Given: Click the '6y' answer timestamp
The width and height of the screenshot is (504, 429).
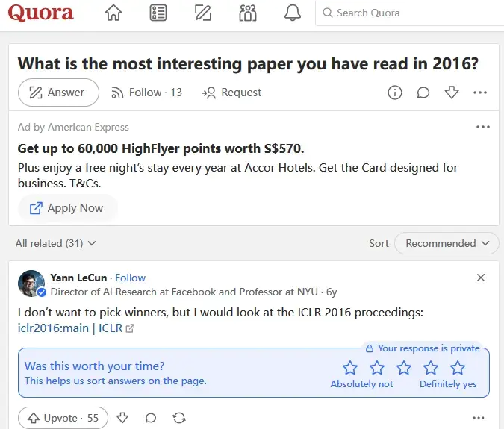Looking at the screenshot, I should coord(332,292).
